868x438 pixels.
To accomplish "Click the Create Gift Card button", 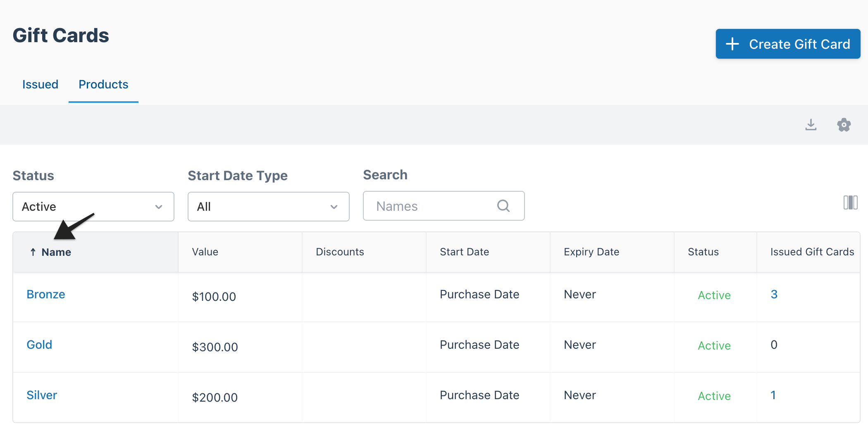I will click(x=788, y=44).
